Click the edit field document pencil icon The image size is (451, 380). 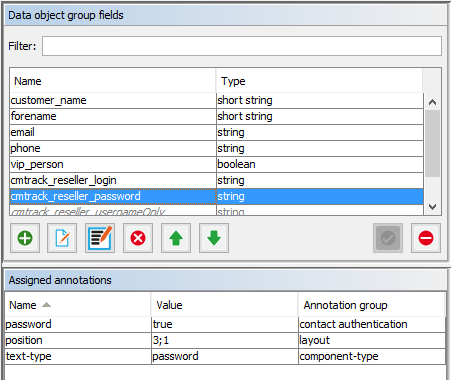click(x=62, y=238)
